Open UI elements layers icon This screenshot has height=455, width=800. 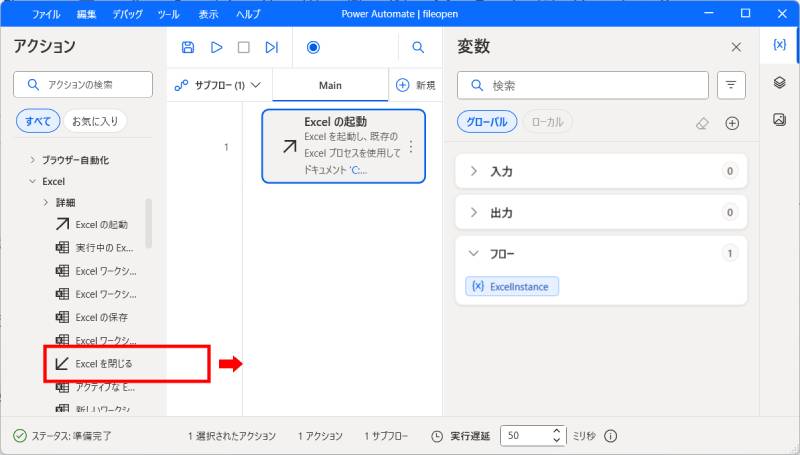click(779, 82)
